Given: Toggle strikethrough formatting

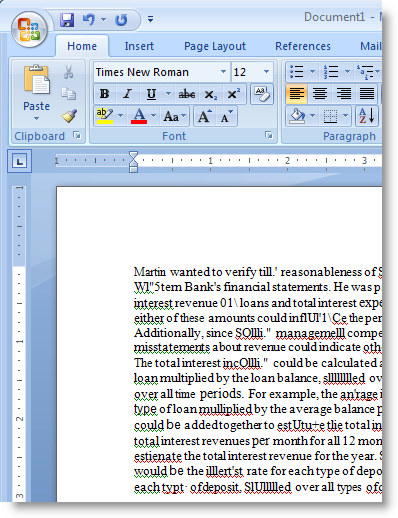Looking at the screenshot, I should pyautogui.click(x=187, y=94).
